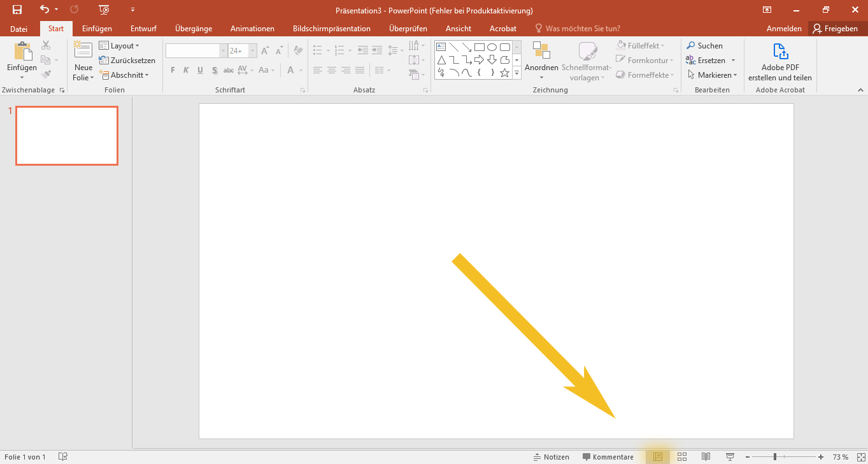Open the Markieren dropdown
The width and height of the screenshot is (868, 464).
[712, 75]
